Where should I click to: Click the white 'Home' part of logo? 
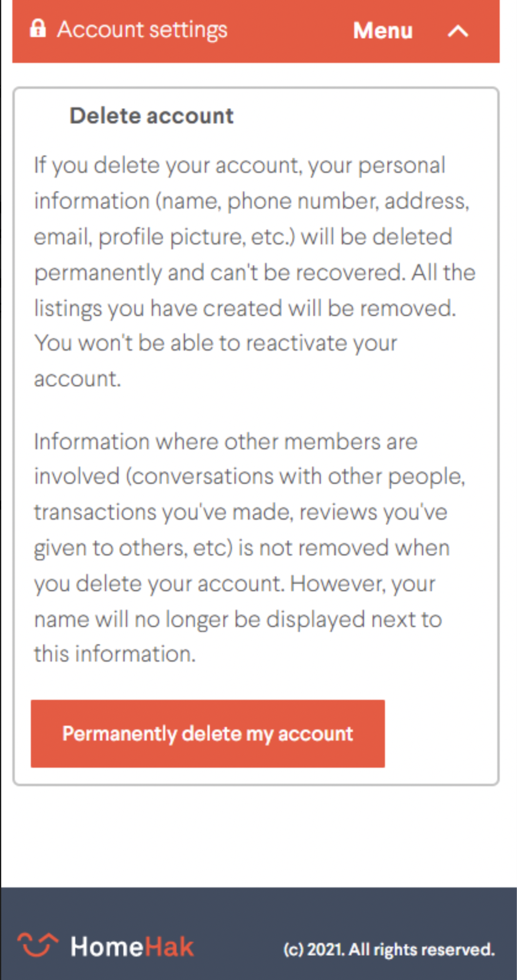click(107, 947)
